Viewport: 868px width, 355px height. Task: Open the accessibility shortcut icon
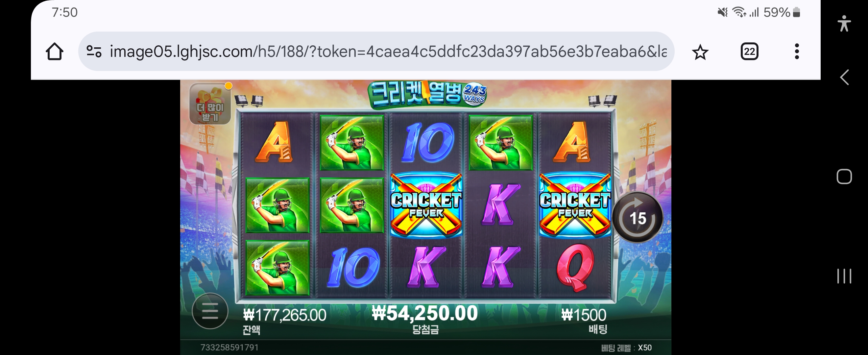click(844, 24)
